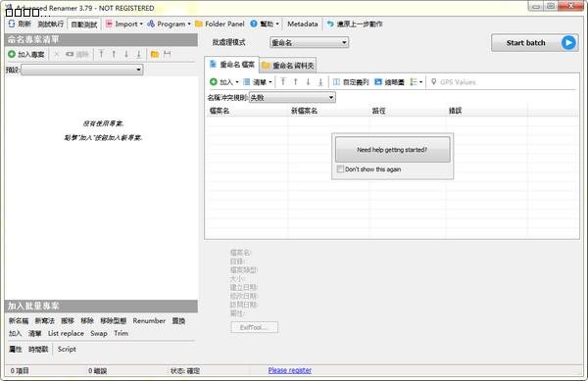Click the open-folder icon in method list toolbar

tap(155, 54)
